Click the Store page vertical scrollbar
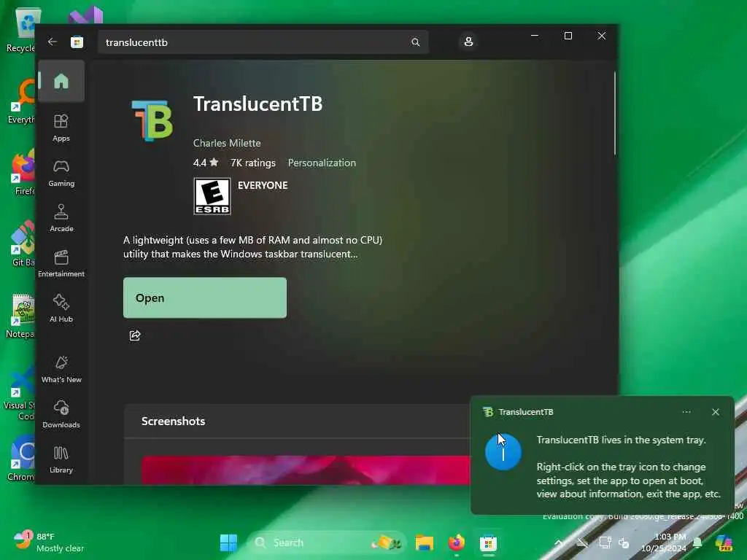 click(614, 113)
